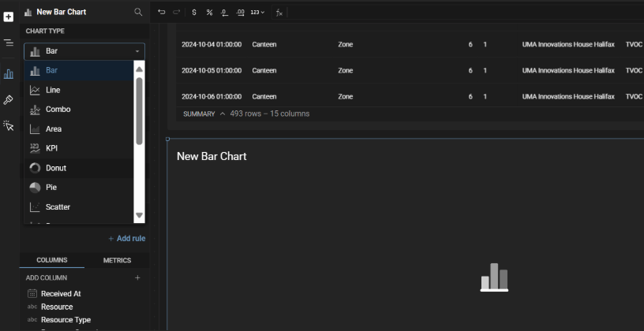Click the chart type list scrollbar thumb
This screenshot has width=644, height=331.
[x=139, y=111]
